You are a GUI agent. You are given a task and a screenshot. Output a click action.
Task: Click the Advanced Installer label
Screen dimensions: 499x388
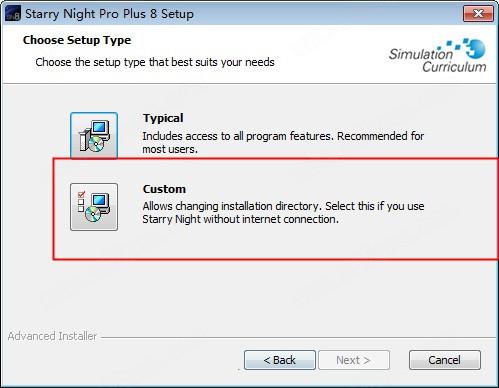(52, 336)
